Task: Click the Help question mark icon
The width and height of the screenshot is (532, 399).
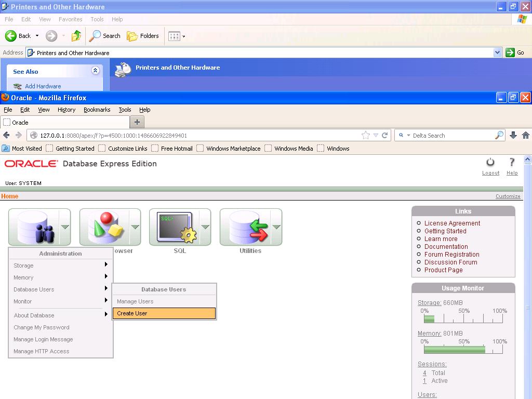Action: point(512,163)
